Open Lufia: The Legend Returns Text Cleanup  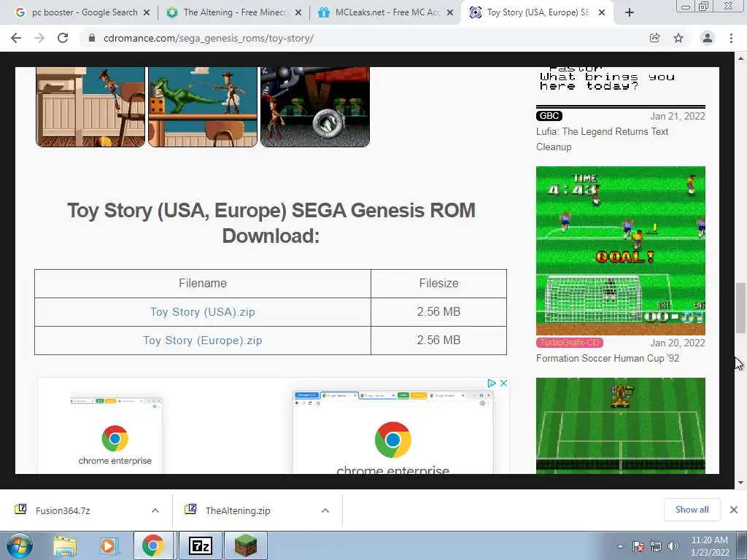[x=602, y=139]
